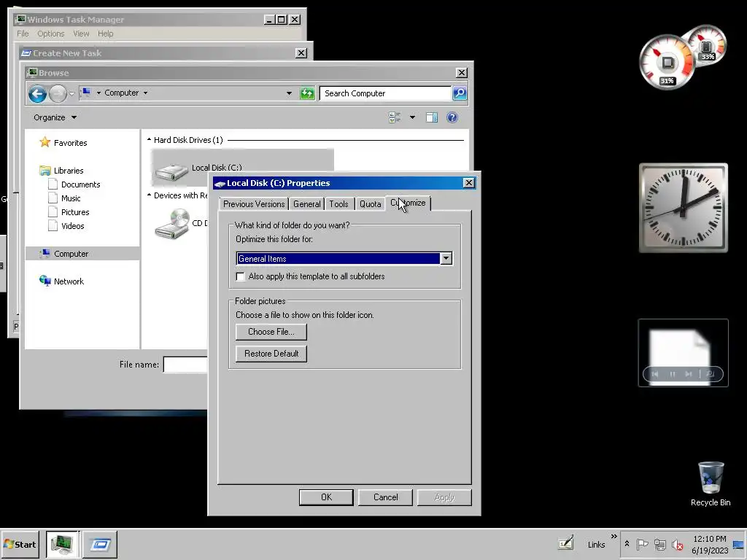Open the File menu in Task Manager

click(x=23, y=34)
